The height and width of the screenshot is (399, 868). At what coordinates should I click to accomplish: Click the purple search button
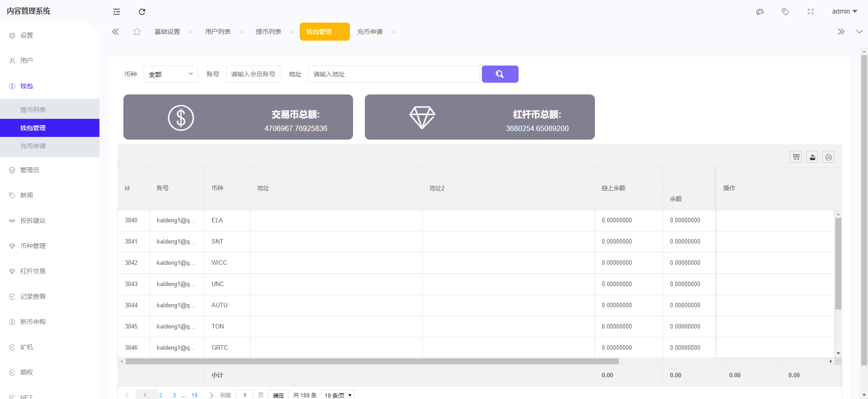tap(500, 74)
